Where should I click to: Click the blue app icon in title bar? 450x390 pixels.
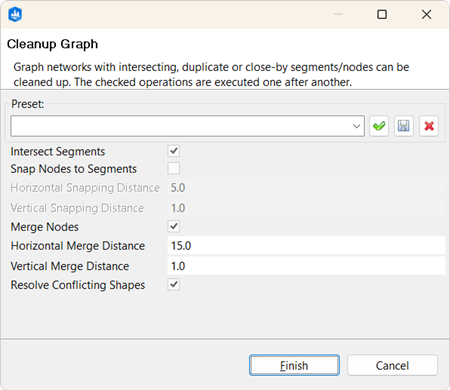(15, 15)
